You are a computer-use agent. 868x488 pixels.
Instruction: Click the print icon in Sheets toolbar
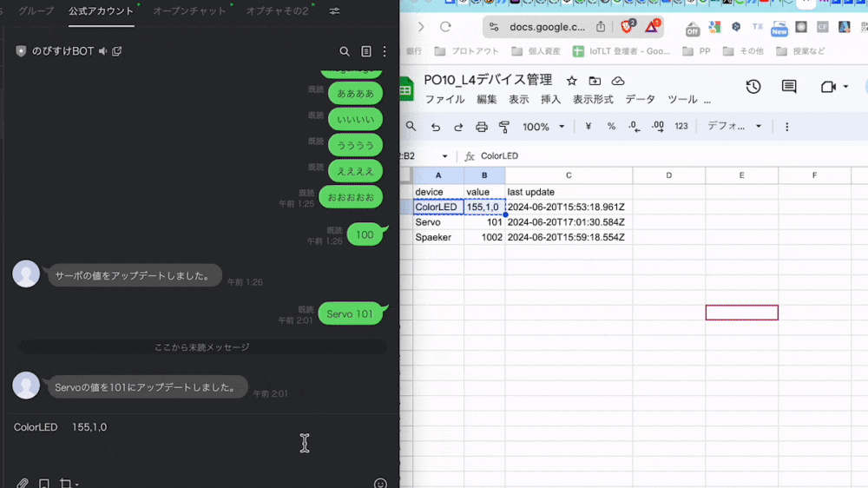point(482,127)
